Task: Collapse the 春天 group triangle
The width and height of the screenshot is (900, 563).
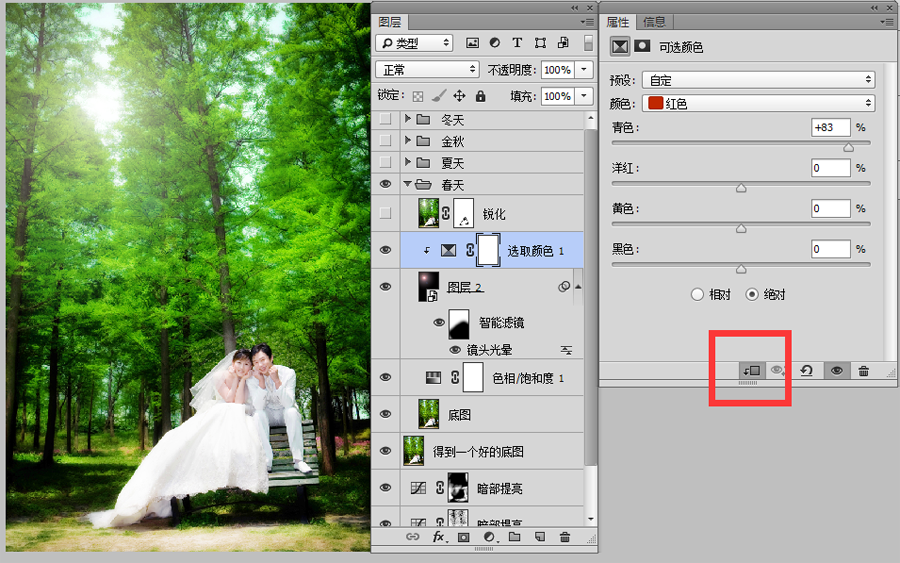Action: coord(408,184)
